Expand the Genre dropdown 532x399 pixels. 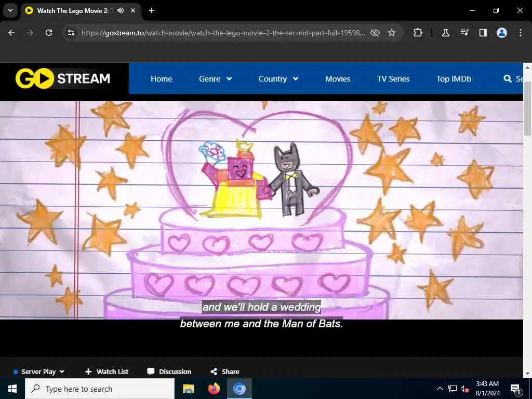pos(216,79)
